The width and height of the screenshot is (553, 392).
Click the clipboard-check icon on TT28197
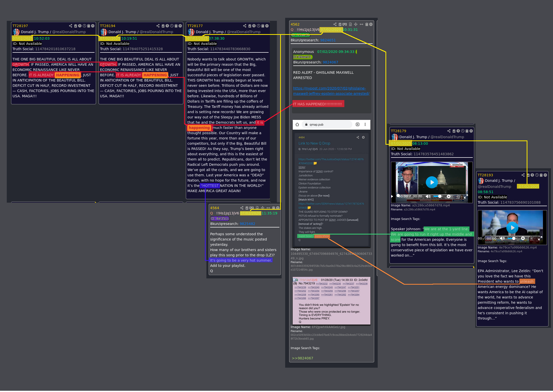[x=75, y=26]
